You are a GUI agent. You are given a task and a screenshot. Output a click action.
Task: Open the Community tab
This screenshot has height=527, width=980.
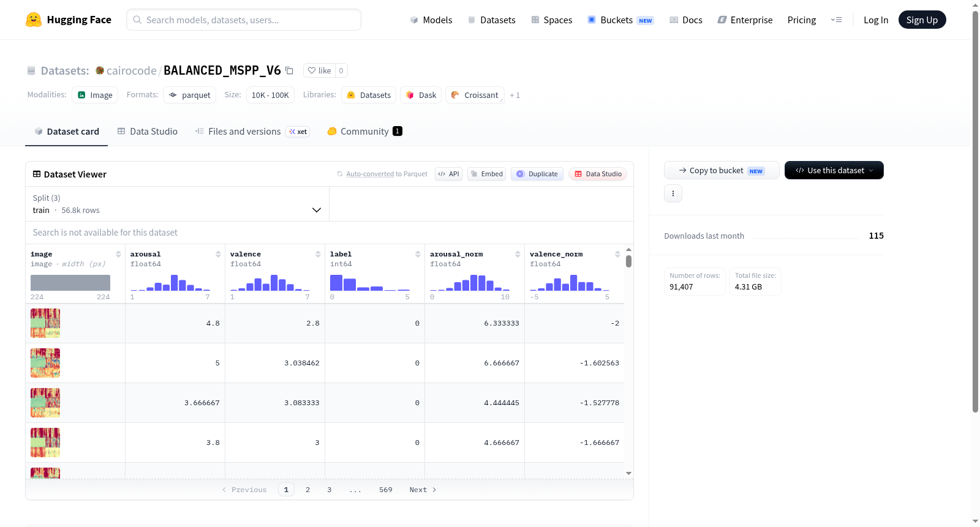click(x=364, y=132)
